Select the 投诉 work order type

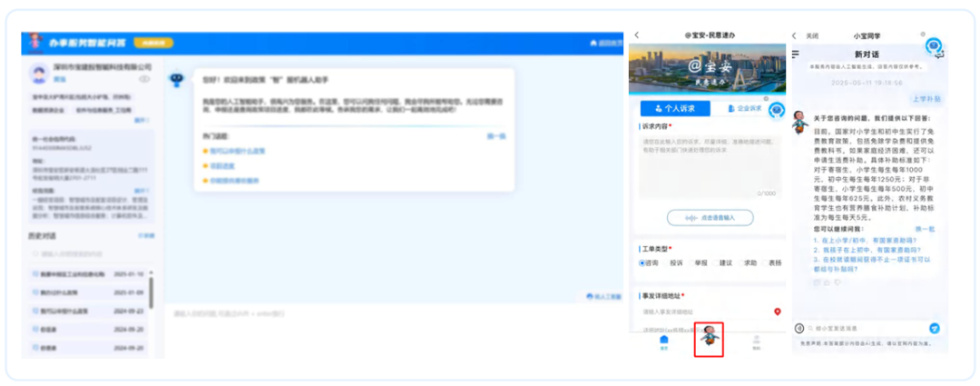[672, 262]
